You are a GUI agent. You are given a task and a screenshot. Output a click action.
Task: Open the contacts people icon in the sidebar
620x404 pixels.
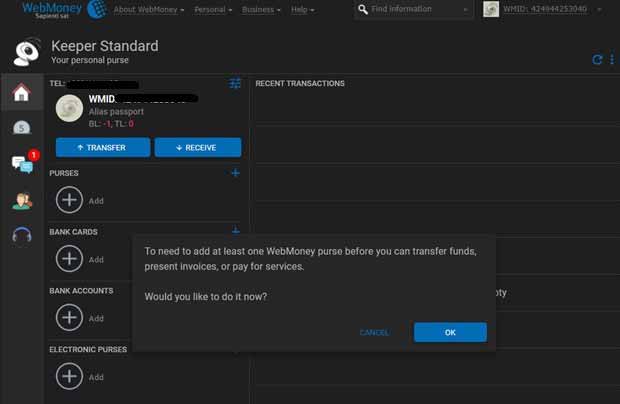[x=22, y=201]
